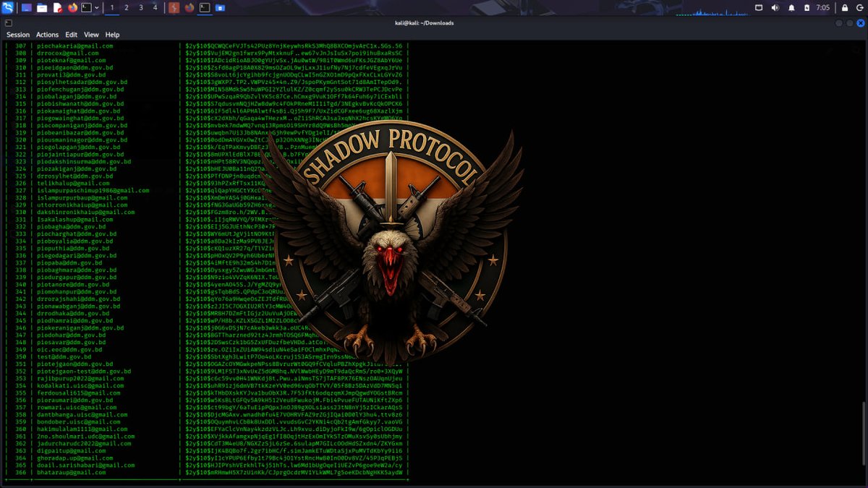Click the email piodohar@ddm.gov.bd
The width and height of the screenshot is (868, 488).
coord(73,335)
